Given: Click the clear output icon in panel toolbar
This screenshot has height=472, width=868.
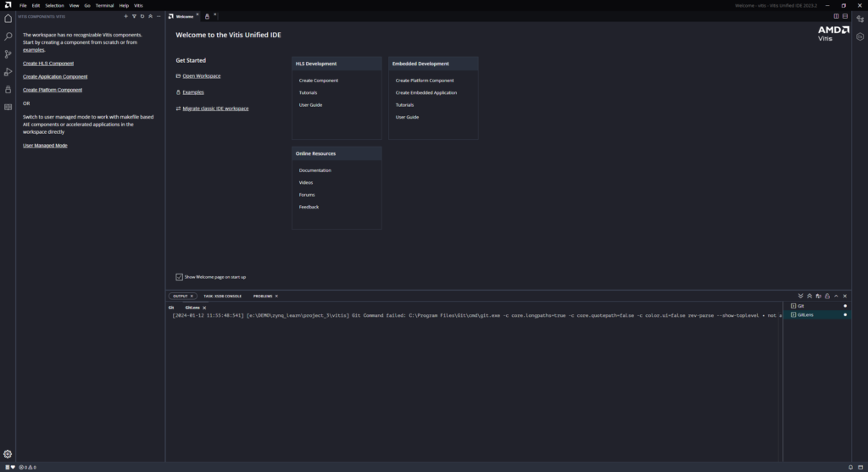Looking at the screenshot, I should [x=818, y=296].
